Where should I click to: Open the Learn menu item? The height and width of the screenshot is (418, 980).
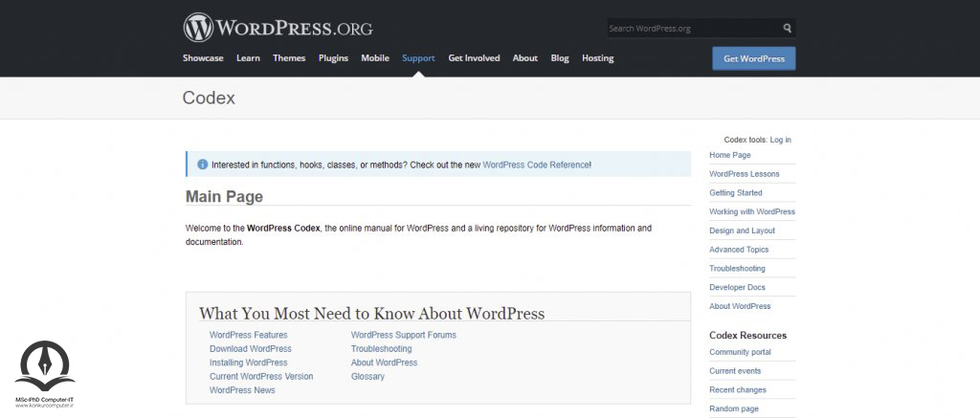tap(248, 58)
